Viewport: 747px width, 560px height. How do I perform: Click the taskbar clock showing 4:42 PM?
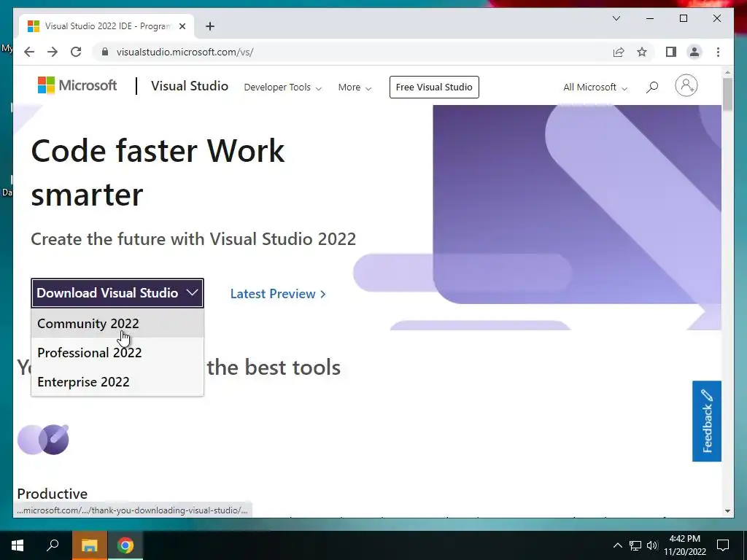pos(684,545)
